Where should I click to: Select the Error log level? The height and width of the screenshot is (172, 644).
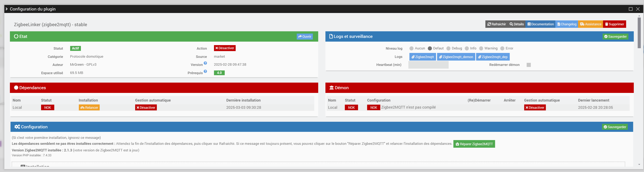pyautogui.click(x=502, y=48)
